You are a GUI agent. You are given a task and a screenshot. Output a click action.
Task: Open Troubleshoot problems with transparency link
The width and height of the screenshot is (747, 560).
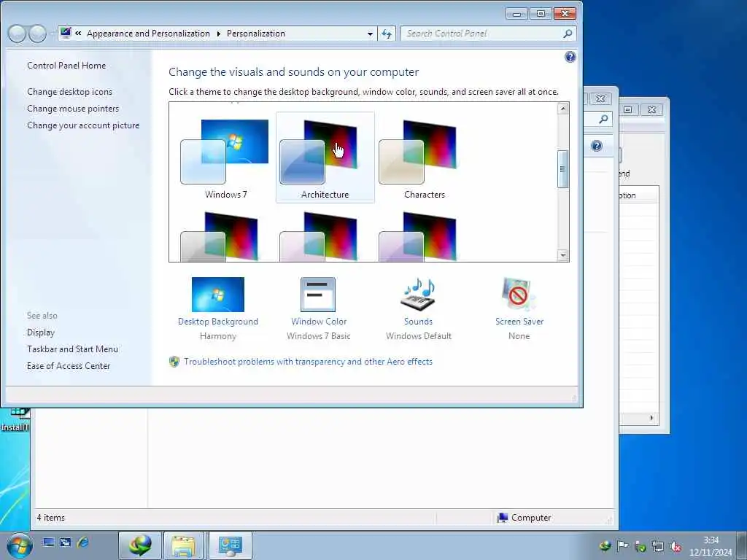[x=308, y=362]
